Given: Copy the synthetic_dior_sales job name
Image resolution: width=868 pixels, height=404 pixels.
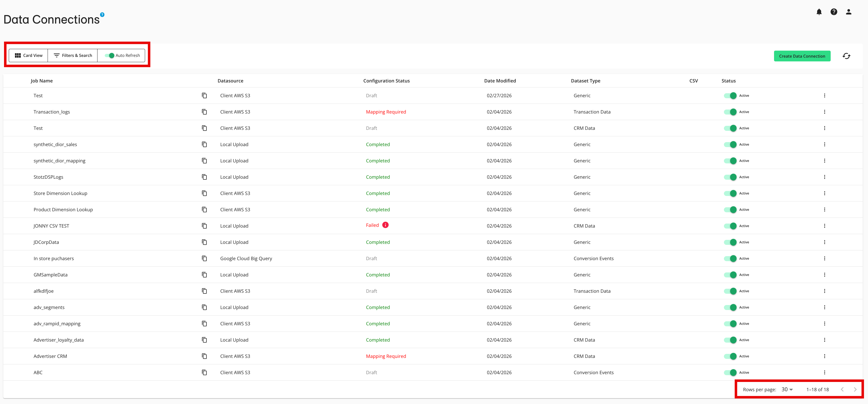Looking at the screenshot, I should tap(204, 144).
